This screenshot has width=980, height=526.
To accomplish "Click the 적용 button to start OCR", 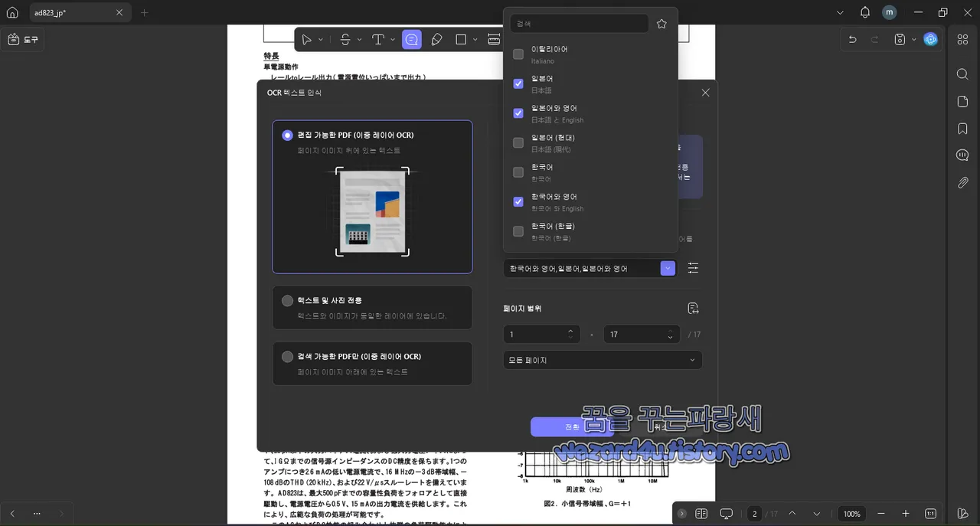I will pos(572,427).
